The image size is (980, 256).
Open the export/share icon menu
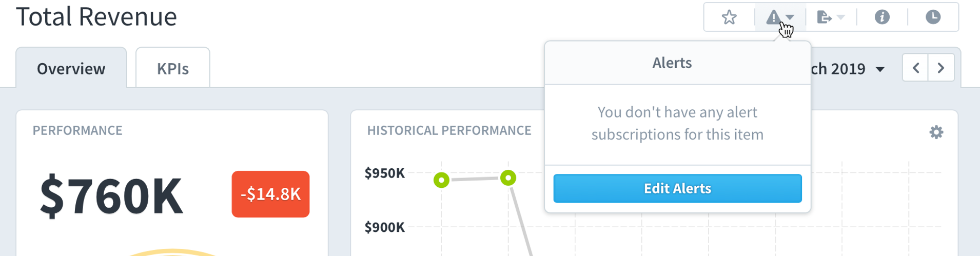[x=824, y=17]
